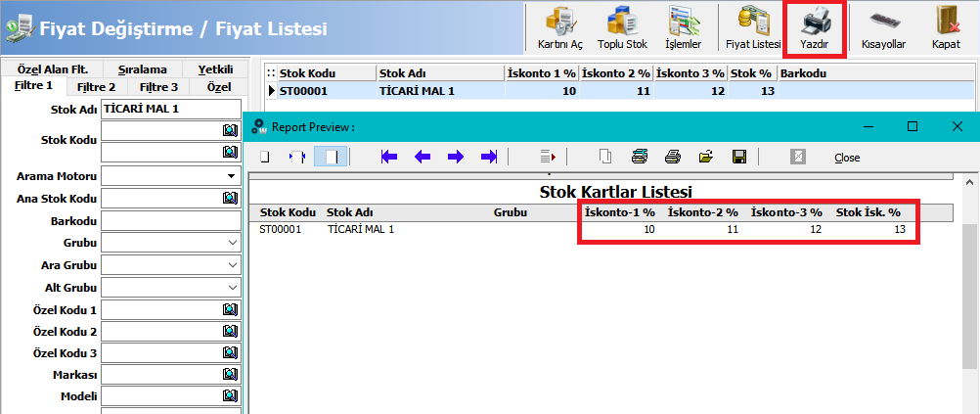
Task: Print the report with the printer icon
Action: [x=673, y=157]
